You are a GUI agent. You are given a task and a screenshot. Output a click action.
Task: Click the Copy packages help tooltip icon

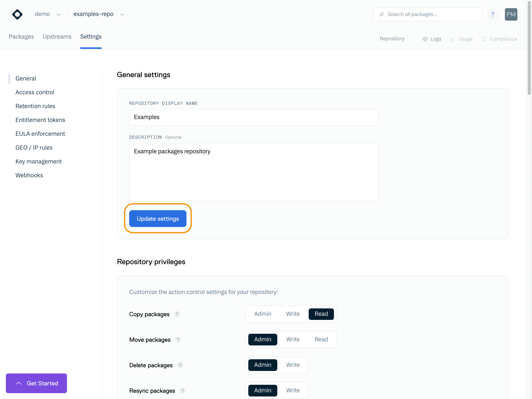coord(177,314)
